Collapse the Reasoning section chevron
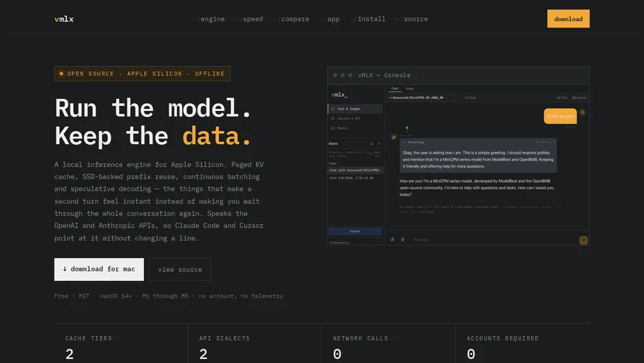Viewport: 644px width, 363px height. 405,143
